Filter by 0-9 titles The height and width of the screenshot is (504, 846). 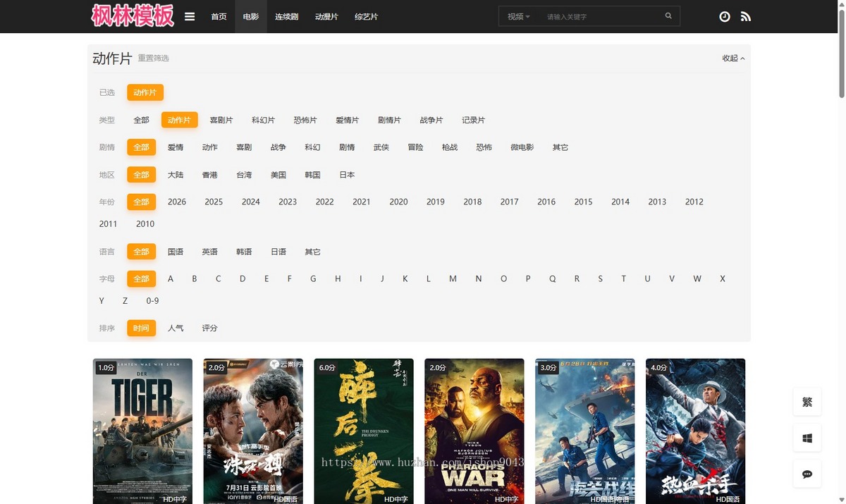click(x=152, y=301)
